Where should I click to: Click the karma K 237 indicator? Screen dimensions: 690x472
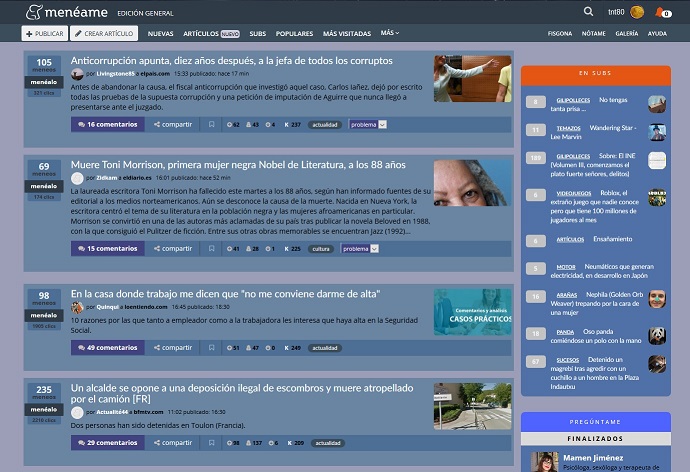(292, 124)
